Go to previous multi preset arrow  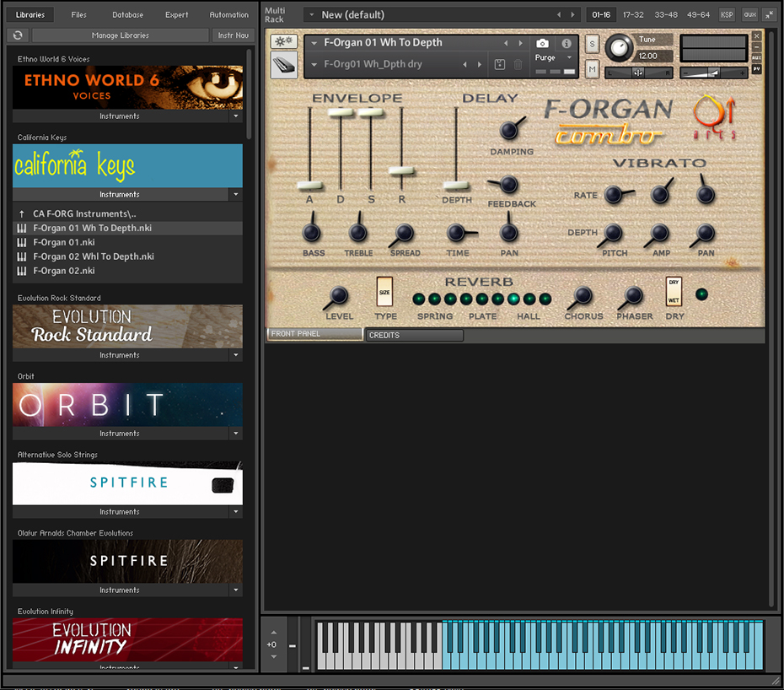(559, 15)
